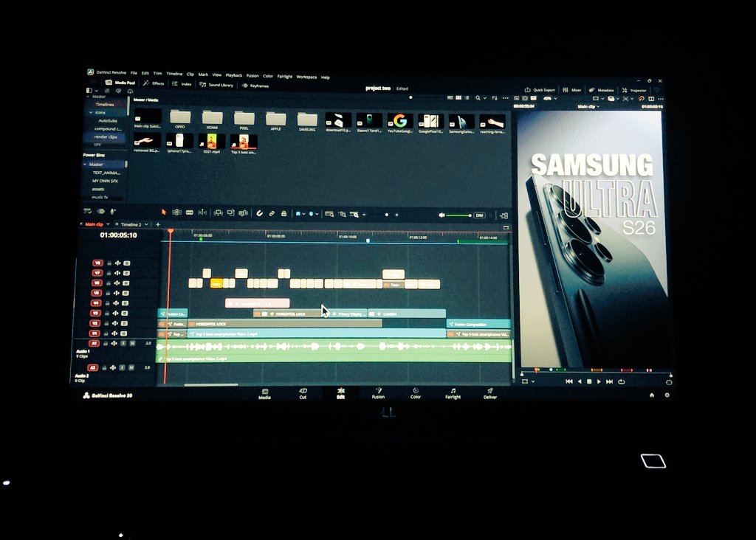756x540 pixels.
Task: Open the flag color dropdown arrow
Action: pyautogui.click(x=303, y=214)
